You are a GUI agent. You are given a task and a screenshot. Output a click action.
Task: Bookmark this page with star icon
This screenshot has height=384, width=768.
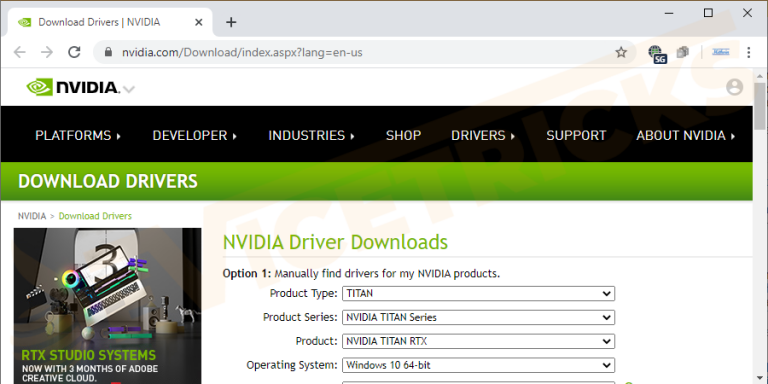tap(621, 52)
